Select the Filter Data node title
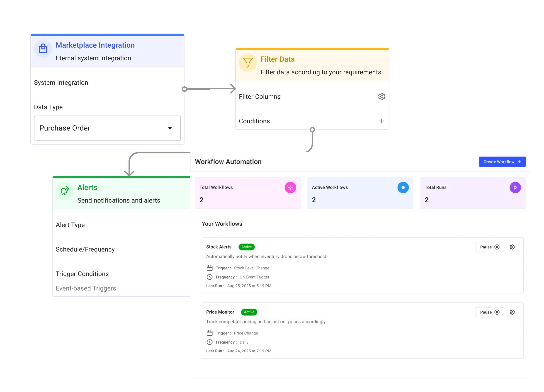Viewport: 544px width, 392px height. 277,59
